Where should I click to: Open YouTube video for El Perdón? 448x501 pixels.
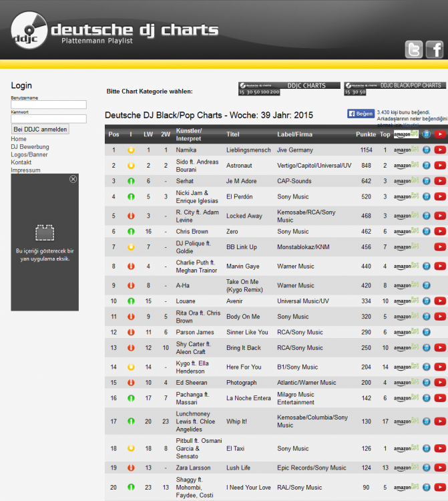pyautogui.click(x=440, y=196)
